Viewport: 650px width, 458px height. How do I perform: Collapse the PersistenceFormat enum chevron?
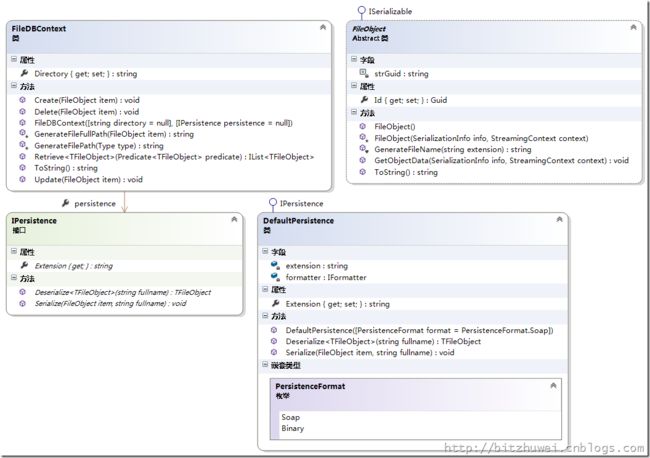click(553, 385)
